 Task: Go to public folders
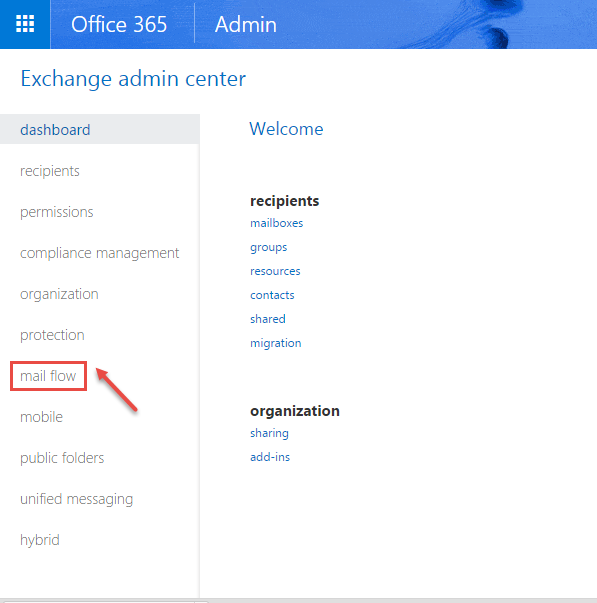62,458
